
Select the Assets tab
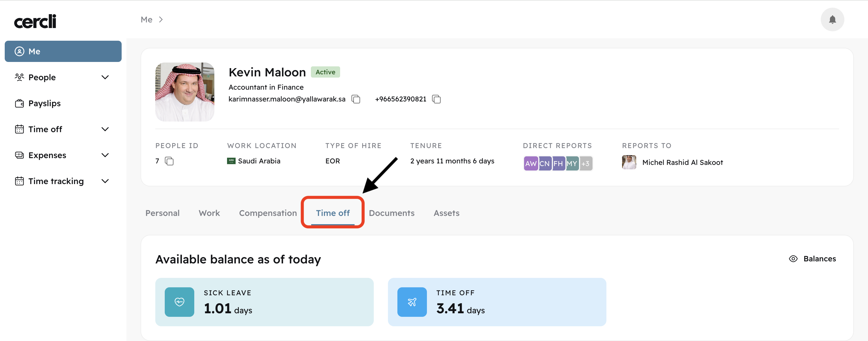coord(446,213)
